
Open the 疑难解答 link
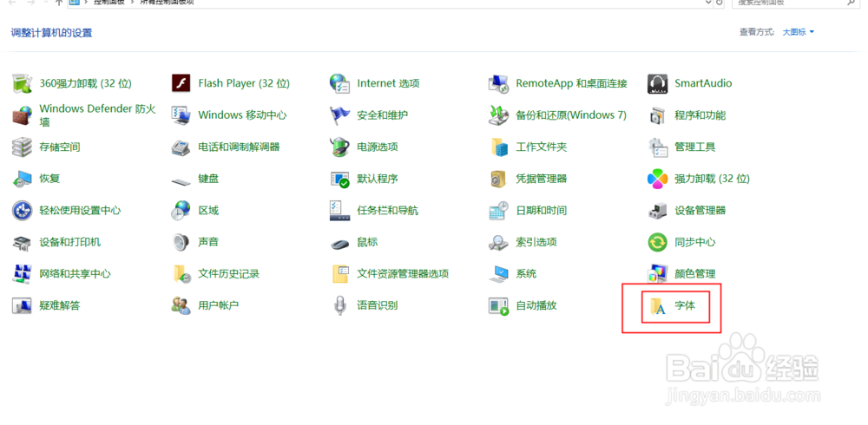[60, 305]
